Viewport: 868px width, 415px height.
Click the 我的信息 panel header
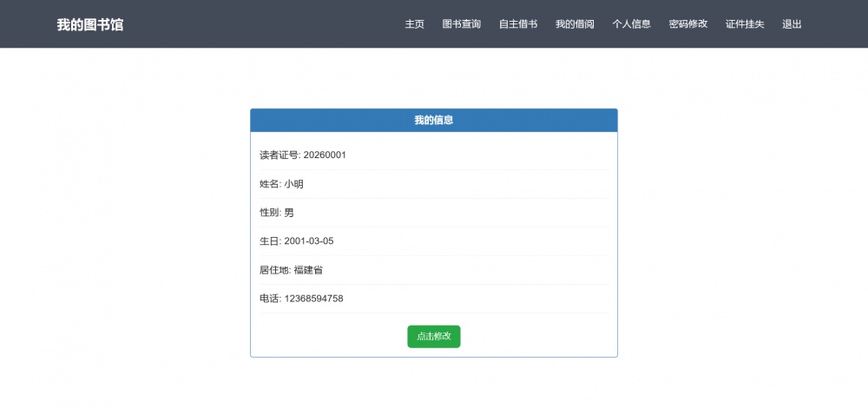(433, 120)
